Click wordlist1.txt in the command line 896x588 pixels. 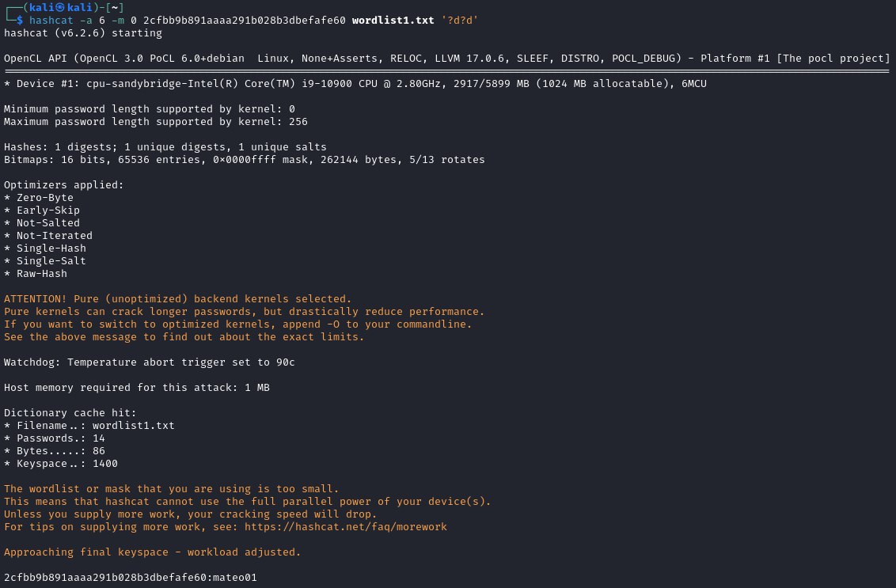pyautogui.click(x=393, y=21)
